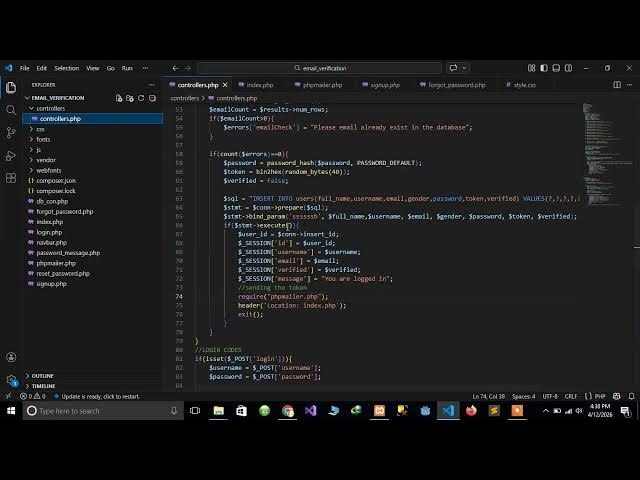The image size is (640, 480).
Task: Collapse all folders in explorer
Action: (x=152, y=98)
